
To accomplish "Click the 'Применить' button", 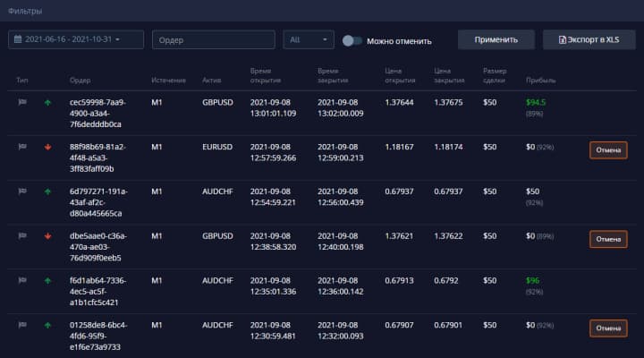I will (496, 40).
